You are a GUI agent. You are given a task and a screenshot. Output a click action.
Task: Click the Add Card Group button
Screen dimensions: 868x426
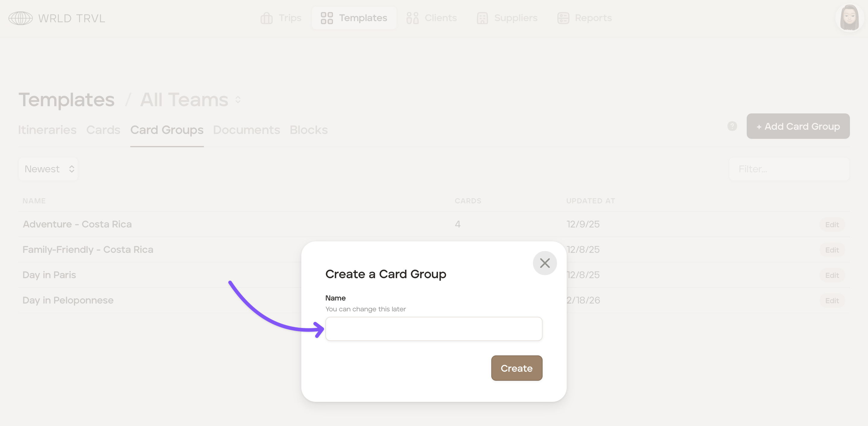coord(797,126)
